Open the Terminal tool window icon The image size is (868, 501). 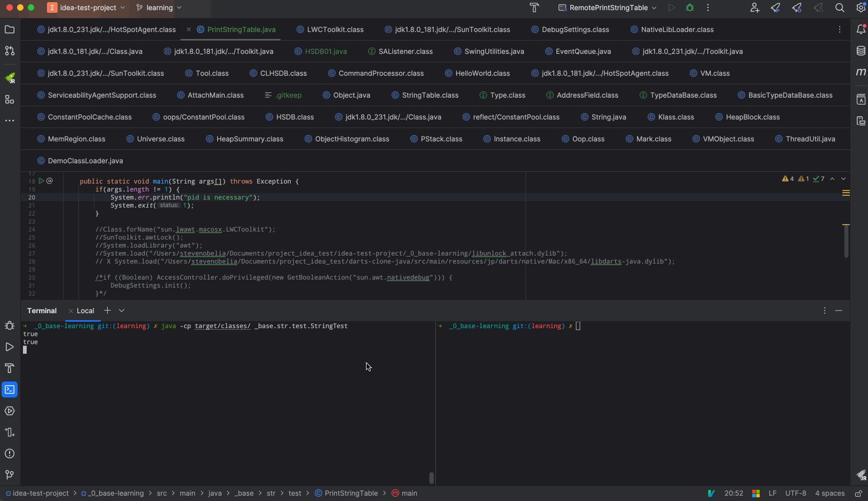tap(10, 389)
